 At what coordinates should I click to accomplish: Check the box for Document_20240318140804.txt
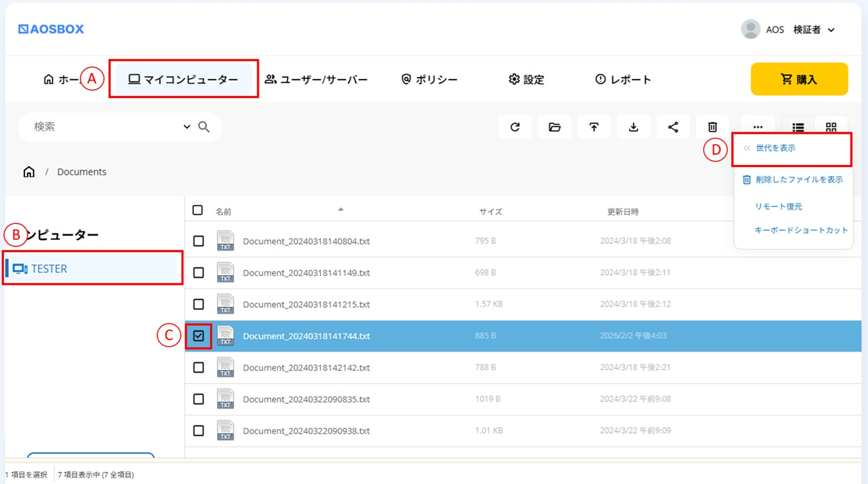tap(199, 241)
